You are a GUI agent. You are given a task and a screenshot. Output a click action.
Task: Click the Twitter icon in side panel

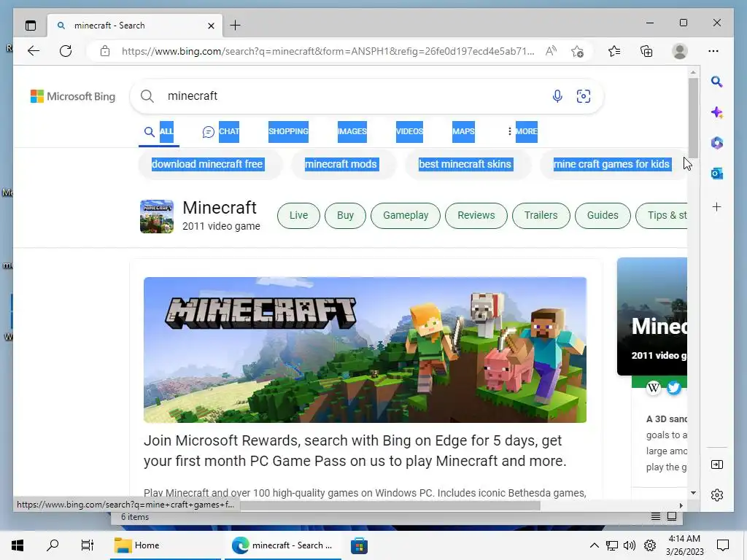click(673, 388)
